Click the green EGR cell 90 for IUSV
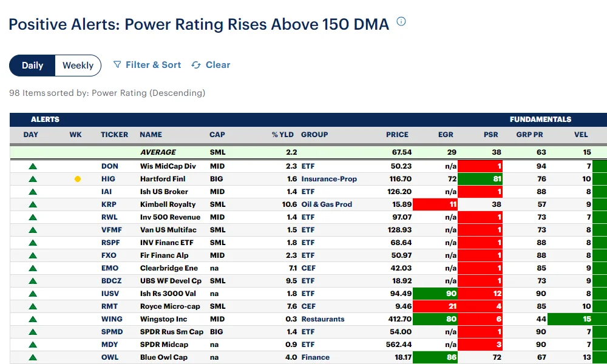Screen dimensions: 607x364 click(435, 294)
